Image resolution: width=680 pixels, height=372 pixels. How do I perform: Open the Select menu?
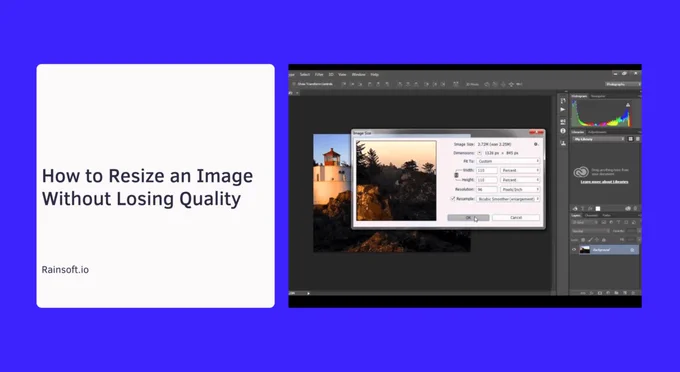[305, 75]
